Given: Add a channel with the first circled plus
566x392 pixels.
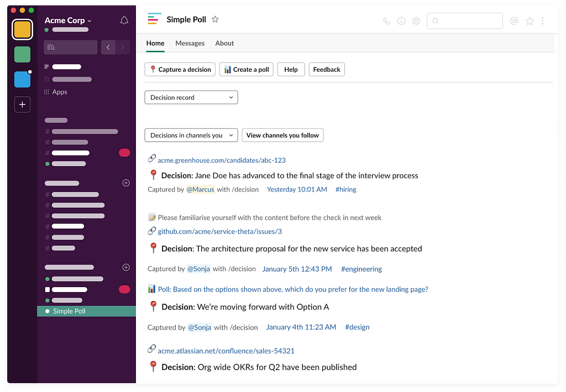Looking at the screenshot, I should 126,183.
